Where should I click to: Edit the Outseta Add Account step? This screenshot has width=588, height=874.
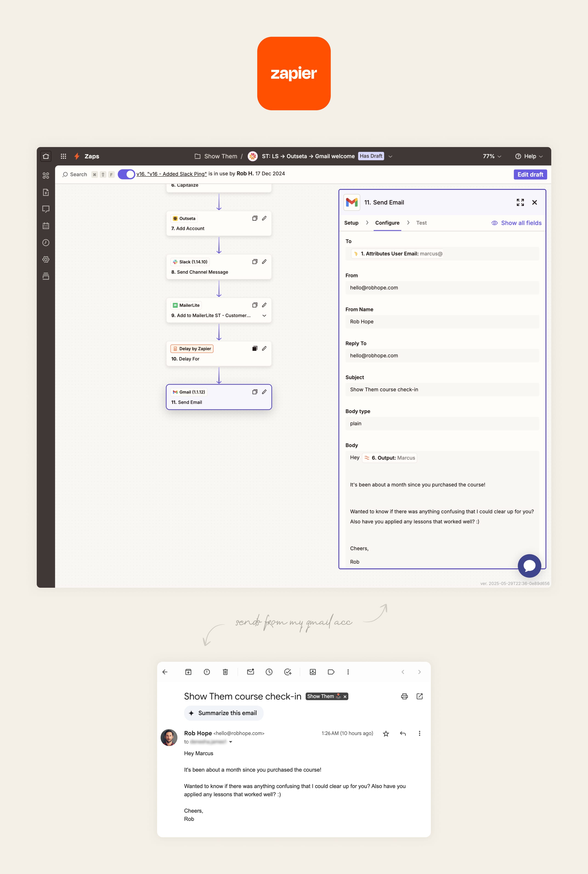tap(264, 218)
